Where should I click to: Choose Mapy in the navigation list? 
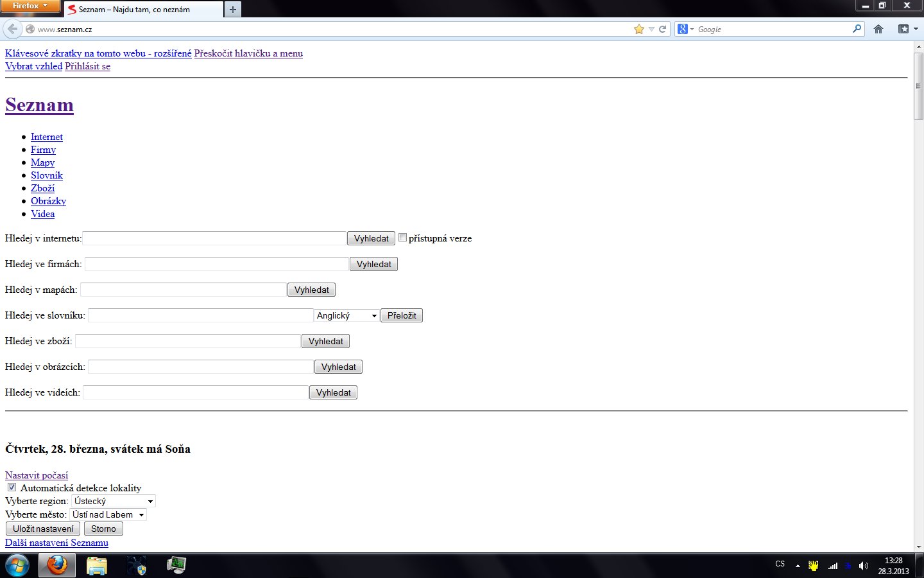coord(42,162)
